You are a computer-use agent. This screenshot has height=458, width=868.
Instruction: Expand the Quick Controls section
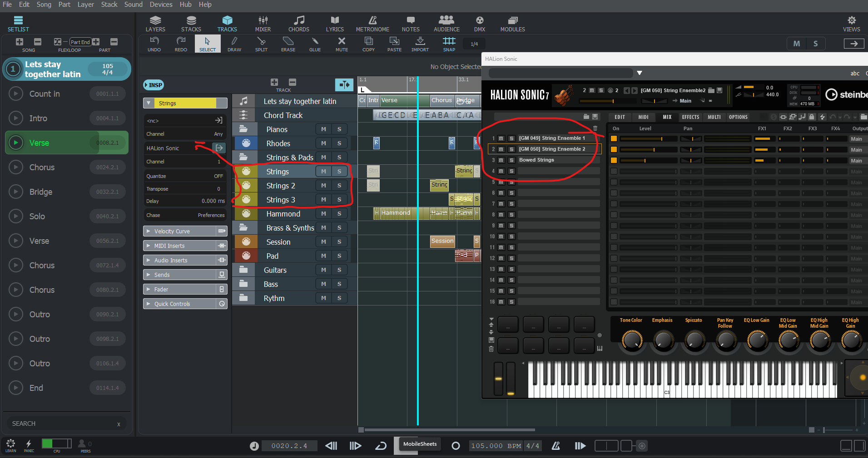(148, 304)
